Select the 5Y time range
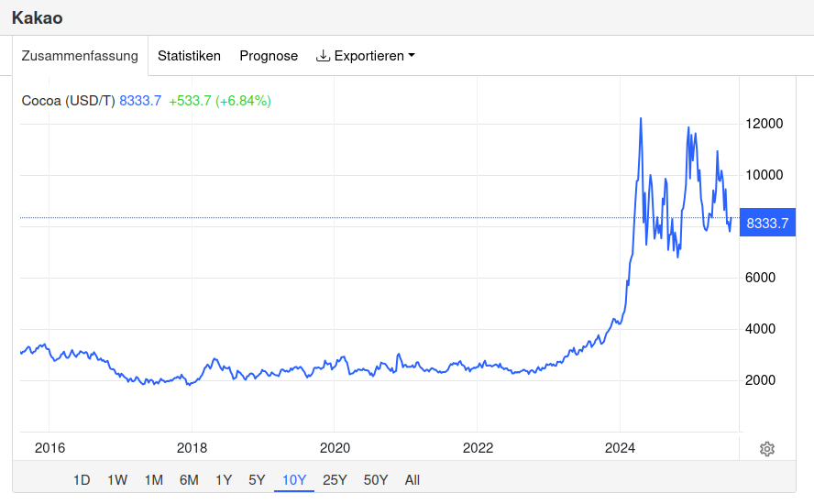This screenshot has height=504, width=814. pyautogui.click(x=257, y=480)
